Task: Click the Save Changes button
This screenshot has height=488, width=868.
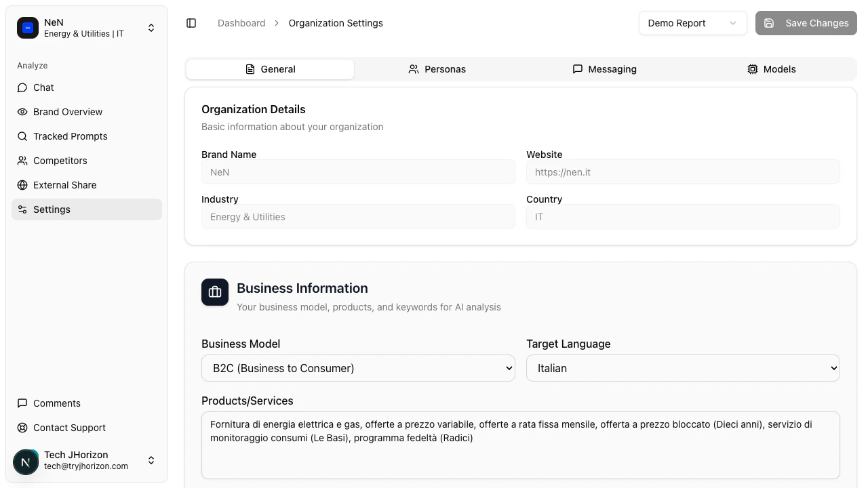Action: click(x=806, y=22)
